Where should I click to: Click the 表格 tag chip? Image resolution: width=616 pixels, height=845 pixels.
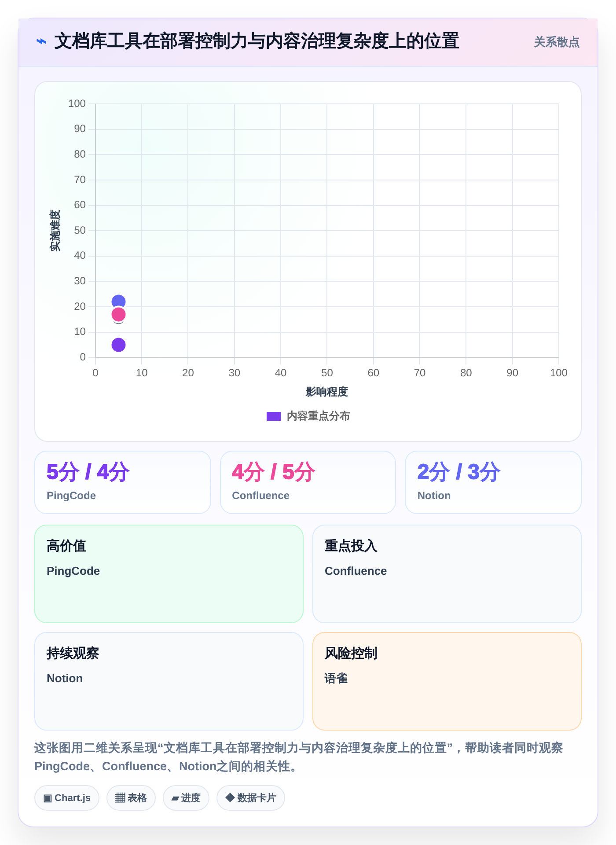click(131, 798)
